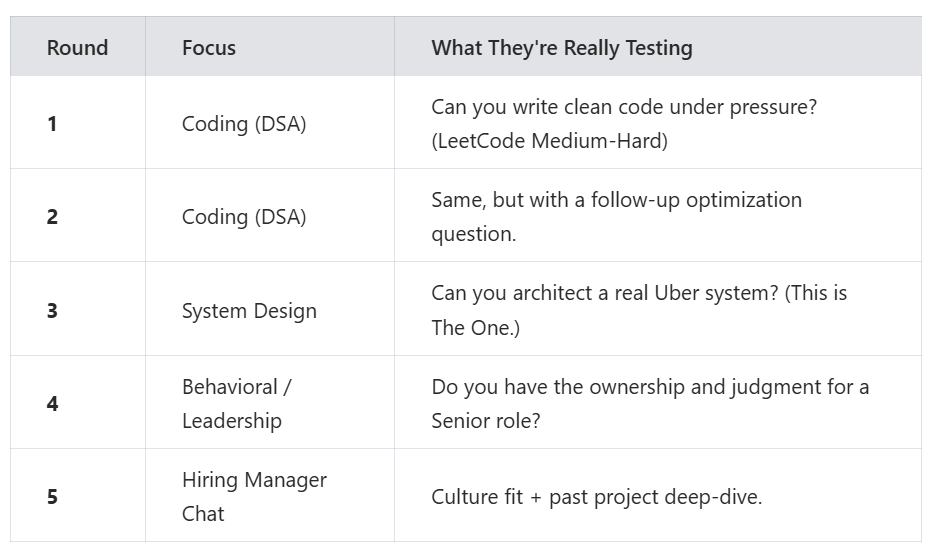The height and width of the screenshot is (555, 934).
Task: Select round number 2 cell
Action: coord(52,217)
